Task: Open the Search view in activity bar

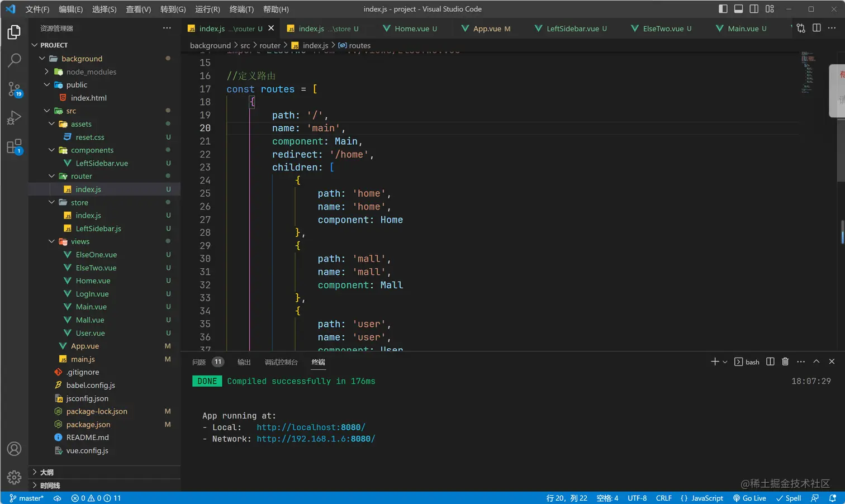Action: (14, 60)
